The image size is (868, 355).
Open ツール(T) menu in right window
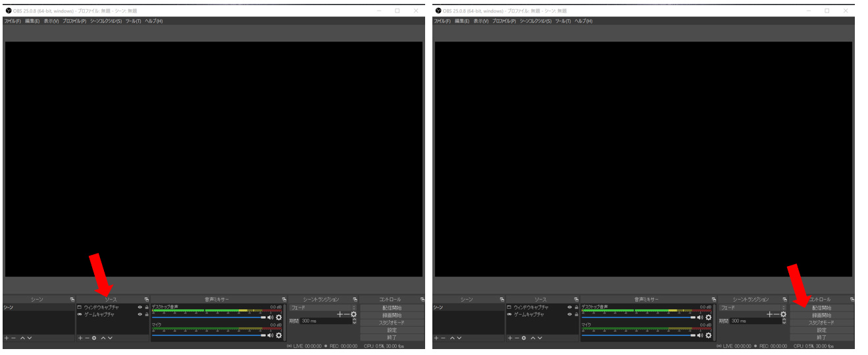point(563,21)
